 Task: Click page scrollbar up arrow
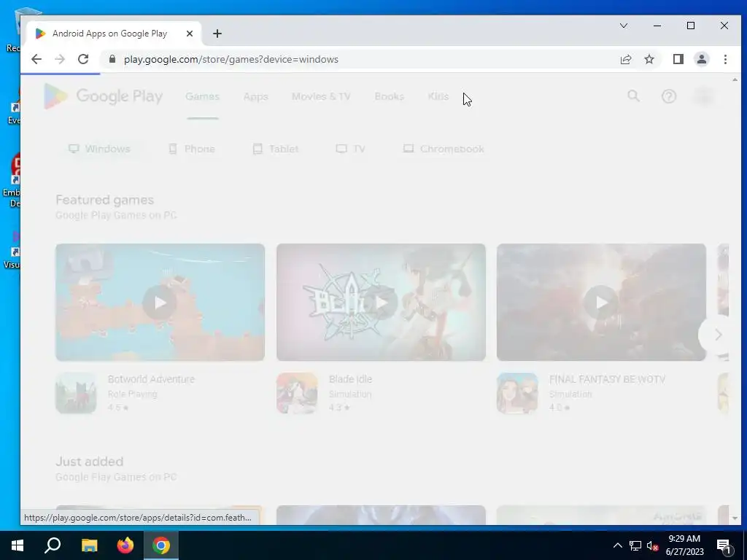pyautogui.click(x=735, y=80)
